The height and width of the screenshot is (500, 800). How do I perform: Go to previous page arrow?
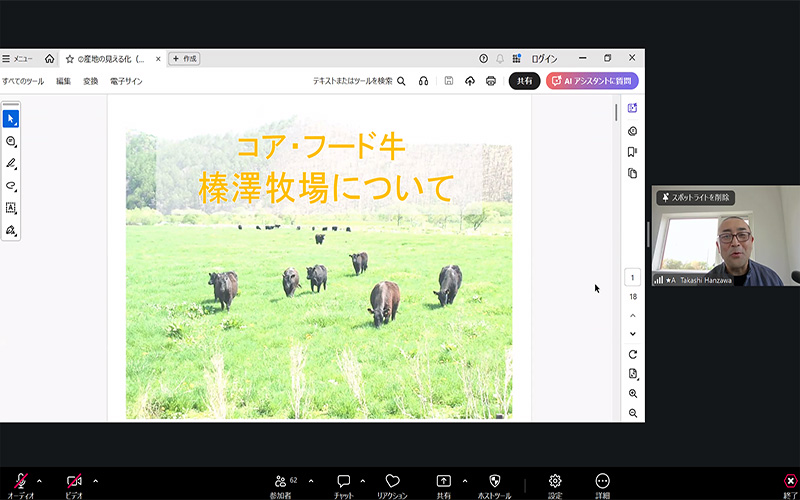click(633, 316)
